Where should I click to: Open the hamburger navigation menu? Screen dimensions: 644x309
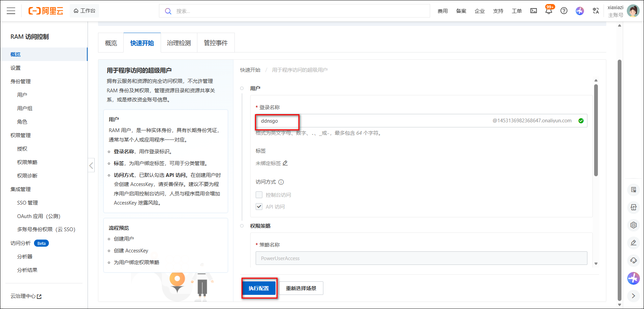pos(11,11)
